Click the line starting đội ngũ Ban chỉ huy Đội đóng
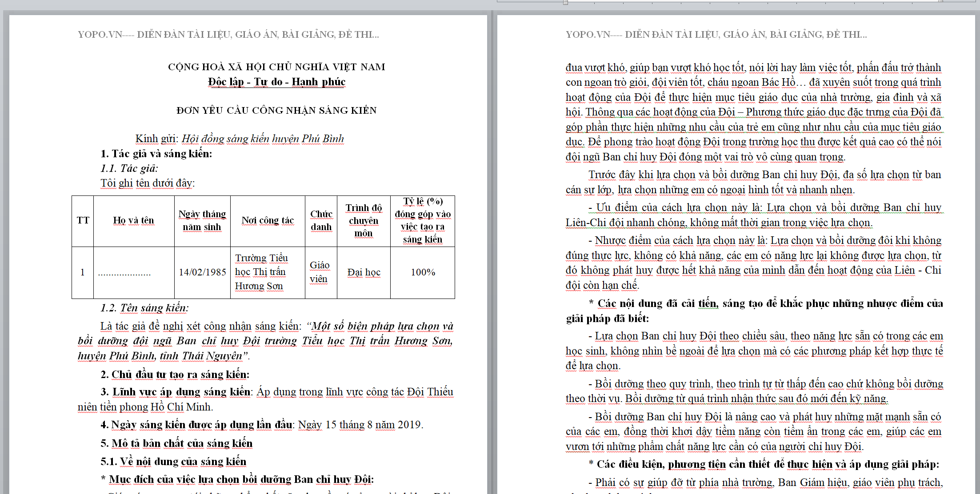The image size is (980, 494). click(705, 157)
